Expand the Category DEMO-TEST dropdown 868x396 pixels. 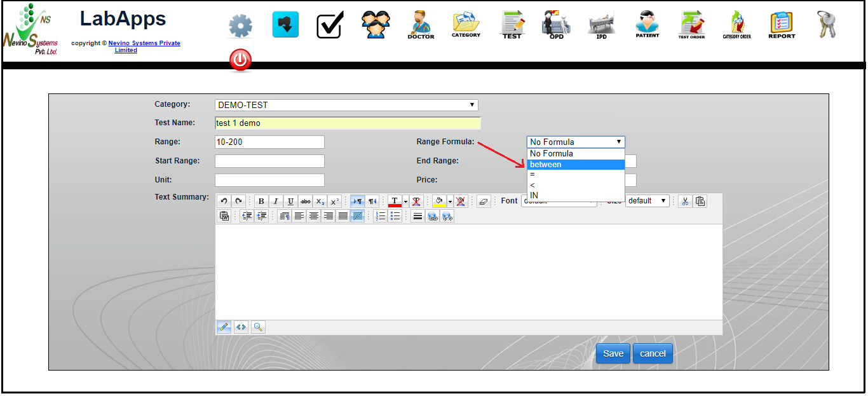346,106
